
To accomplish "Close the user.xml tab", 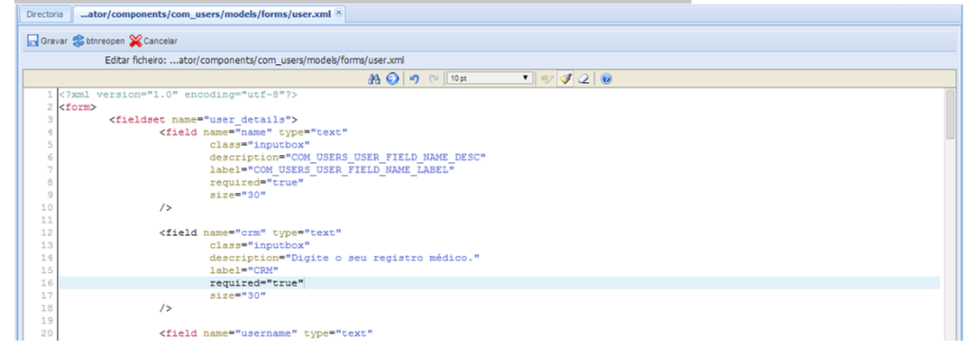I will click(338, 13).
